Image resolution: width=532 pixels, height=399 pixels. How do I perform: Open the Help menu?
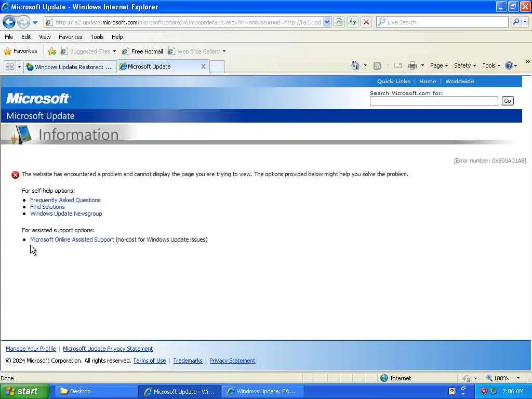[x=117, y=37]
